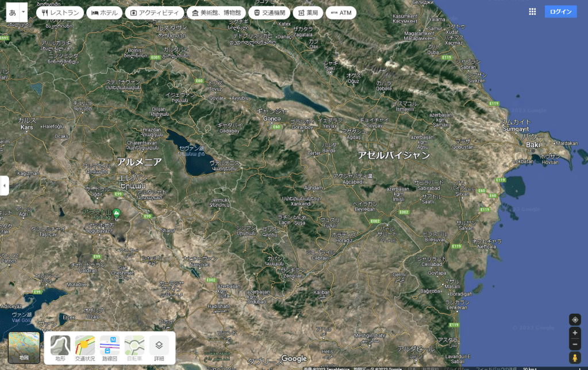
Task: Zoom in with the plus button
Action: tap(574, 333)
